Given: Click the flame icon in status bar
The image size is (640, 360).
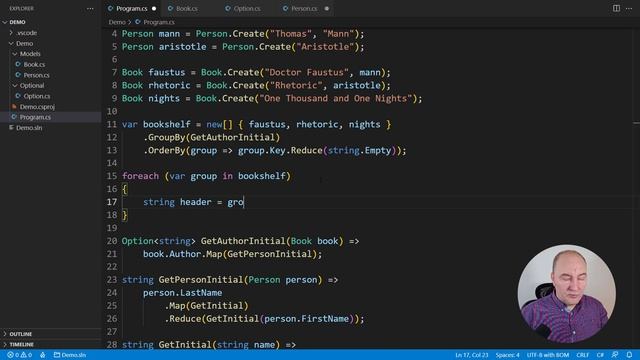Looking at the screenshot, I should [43, 355].
